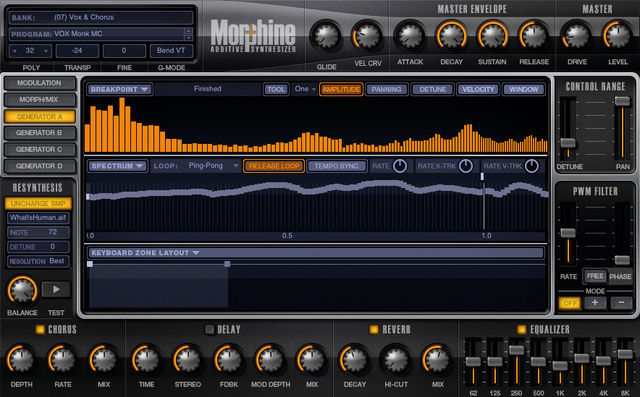Select Generator D tab

40,166
